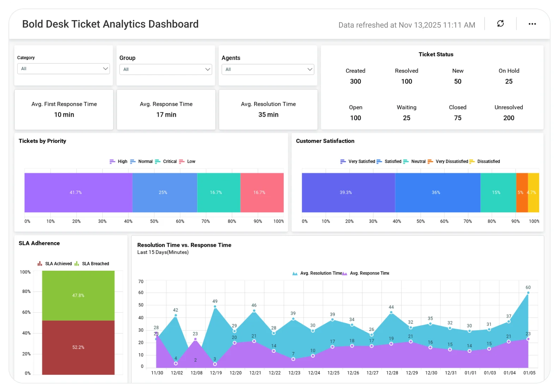Viewport: 559px width, 392px height.
Task: Expand the Category dropdown
Action: tap(63, 69)
